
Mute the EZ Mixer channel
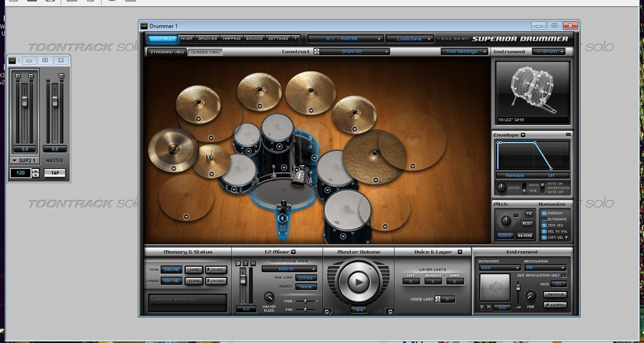point(253,264)
